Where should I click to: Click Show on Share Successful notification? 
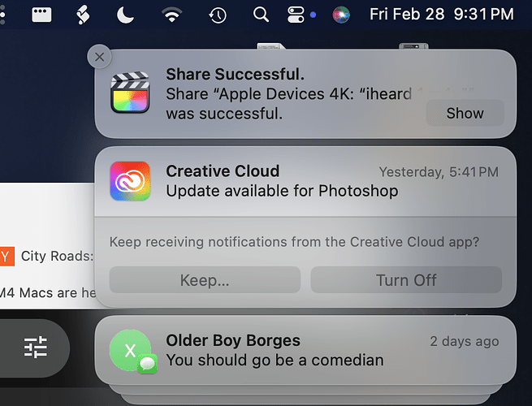[x=465, y=113]
